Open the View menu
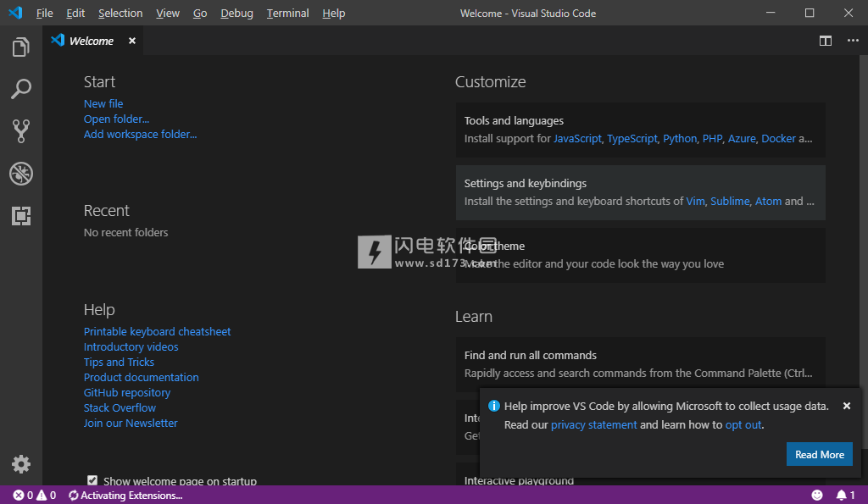The image size is (868, 504). [x=168, y=13]
